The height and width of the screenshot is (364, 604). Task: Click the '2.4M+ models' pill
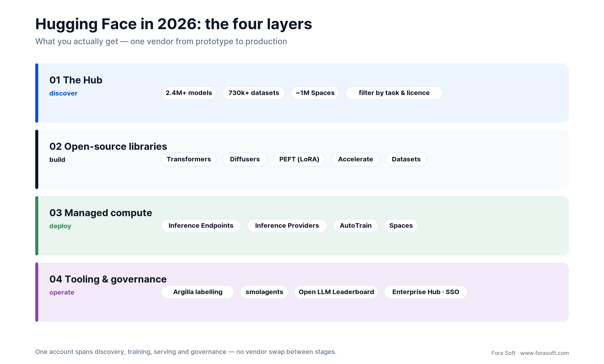[x=189, y=93]
